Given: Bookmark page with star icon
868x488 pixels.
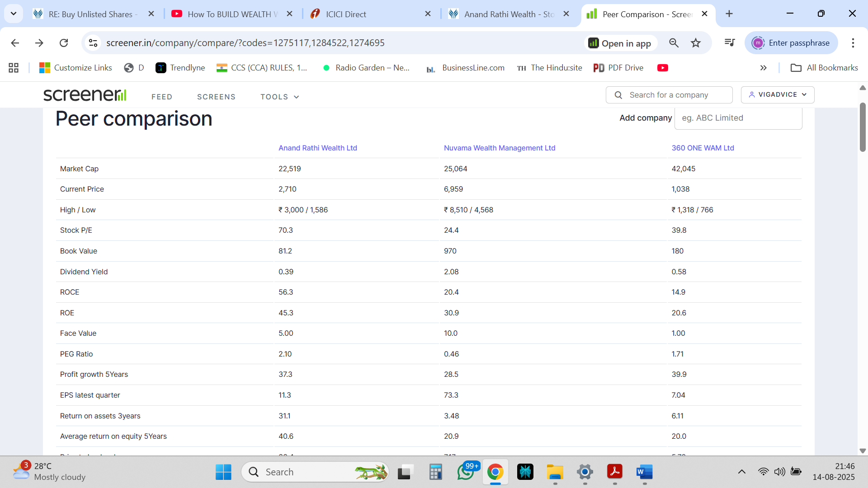Looking at the screenshot, I should (x=696, y=43).
